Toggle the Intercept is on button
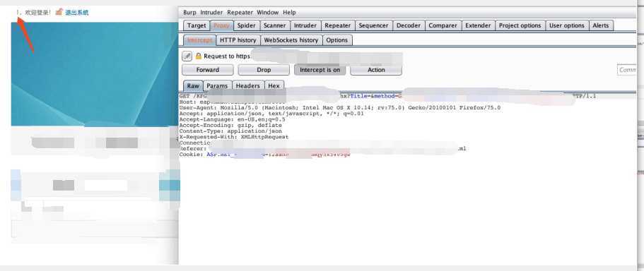644x271 pixels. 320,70
